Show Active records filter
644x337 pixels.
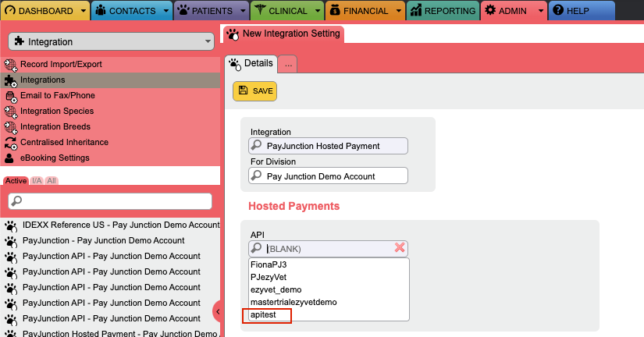click(16, 181)
